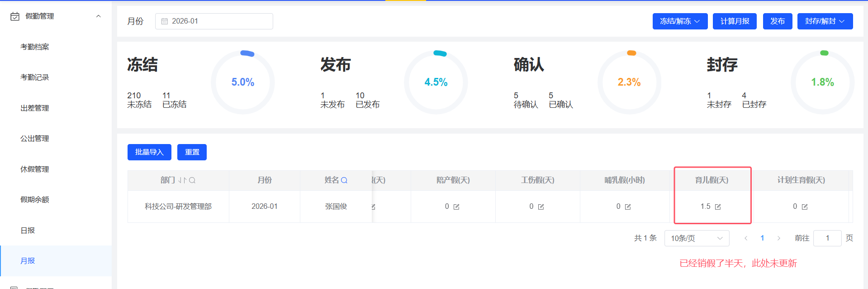Image resolution: width=868 pixels, height=289 pixels.
Task: Select 假期余额 in sidebar
Action: click(x=35, y=200)
